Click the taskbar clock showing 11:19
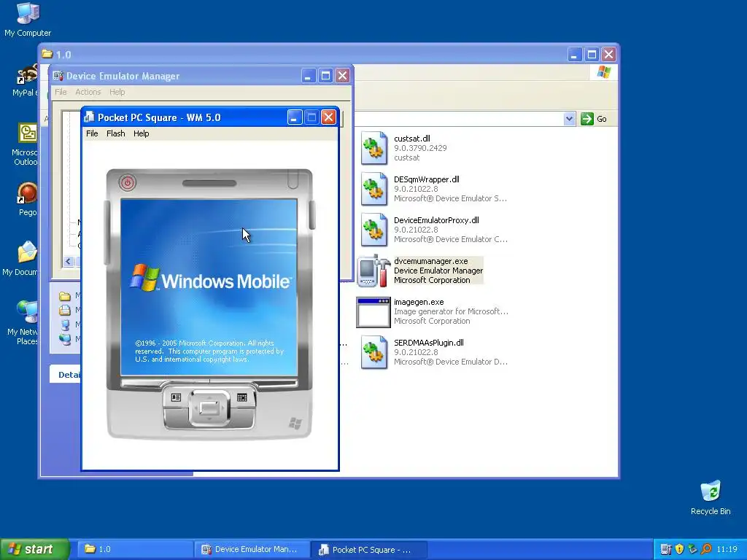 (727, 549)
